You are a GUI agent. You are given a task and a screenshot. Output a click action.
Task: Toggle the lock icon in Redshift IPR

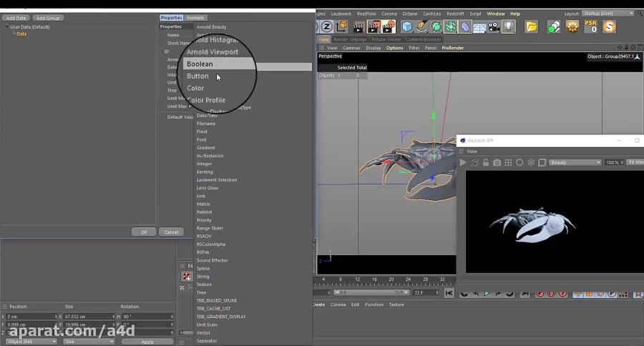486,163
